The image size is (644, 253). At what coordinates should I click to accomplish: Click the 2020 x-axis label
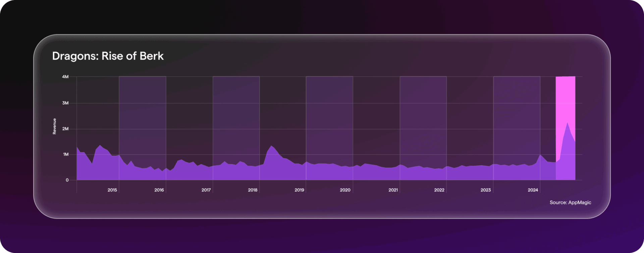point(345,190)
